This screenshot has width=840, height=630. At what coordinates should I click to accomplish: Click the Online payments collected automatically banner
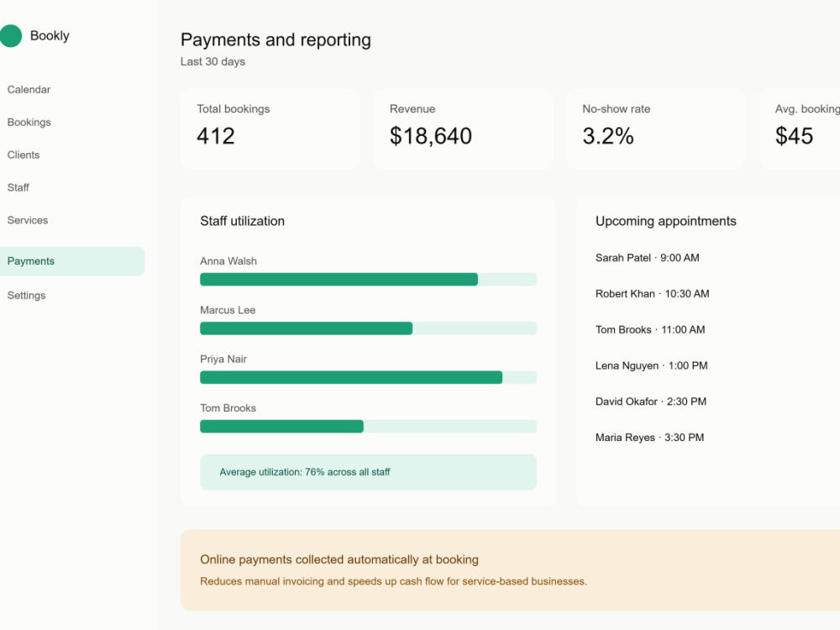click(510, 570)
